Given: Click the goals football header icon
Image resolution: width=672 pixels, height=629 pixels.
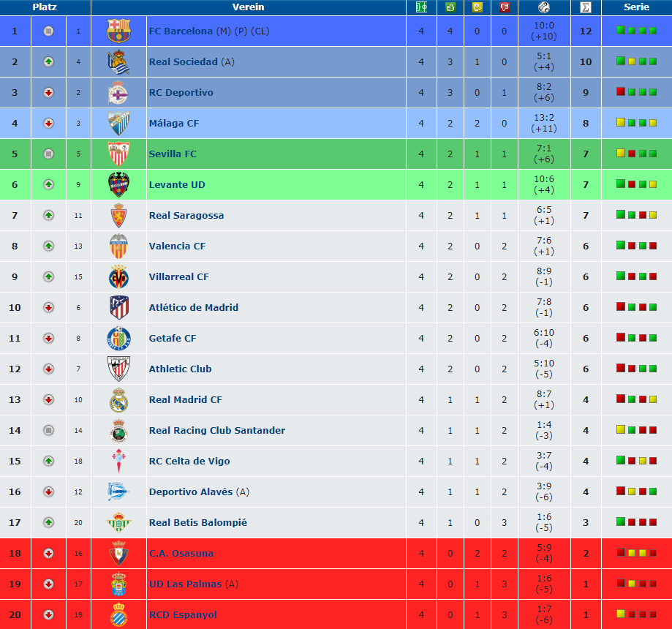Looking at the screenshot, I should [x=544, y=7].
